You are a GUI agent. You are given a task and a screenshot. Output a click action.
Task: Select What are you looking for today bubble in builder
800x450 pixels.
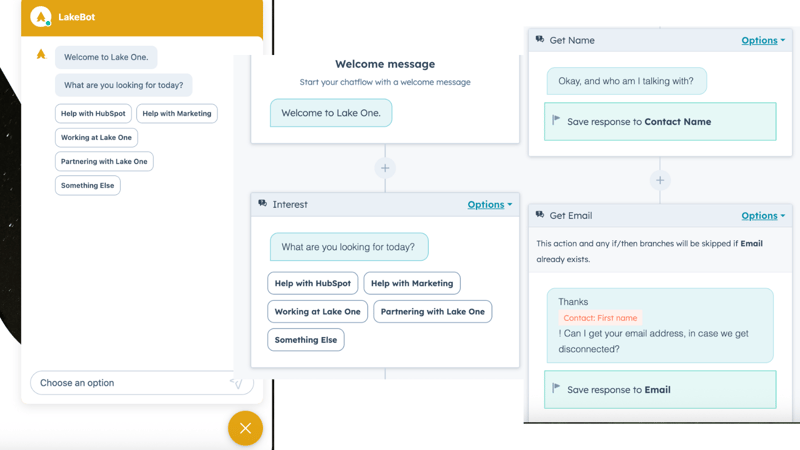pos(349,247)
